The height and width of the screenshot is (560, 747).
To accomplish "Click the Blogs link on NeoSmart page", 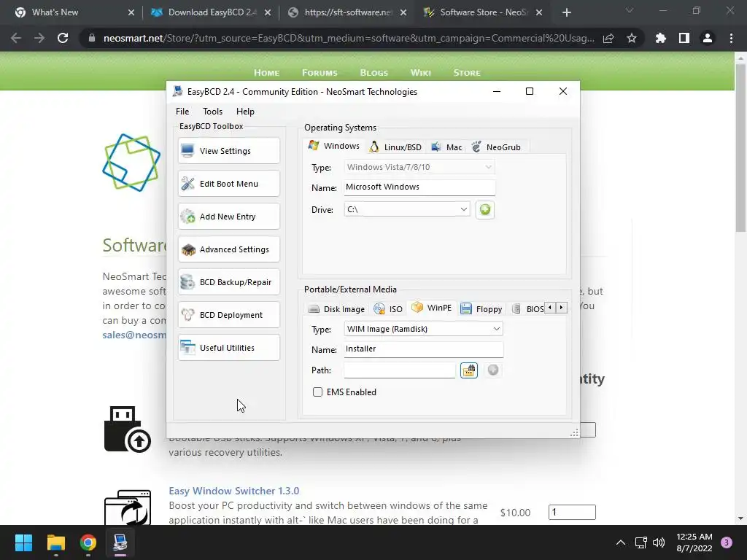I will coord(374,73).
